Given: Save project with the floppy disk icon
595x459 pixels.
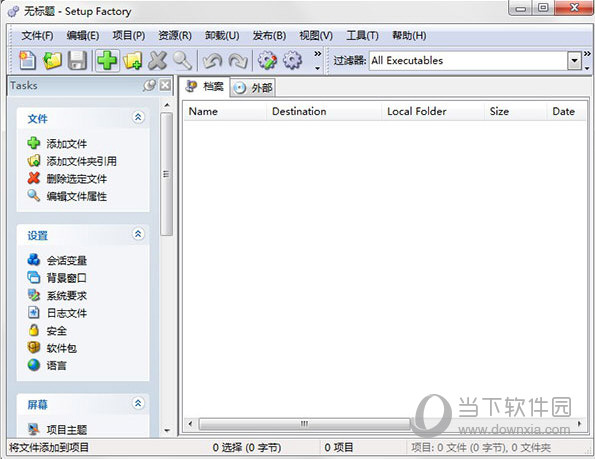Looking at the screenshot, I should pyautogui.click(x=77, y=61).
